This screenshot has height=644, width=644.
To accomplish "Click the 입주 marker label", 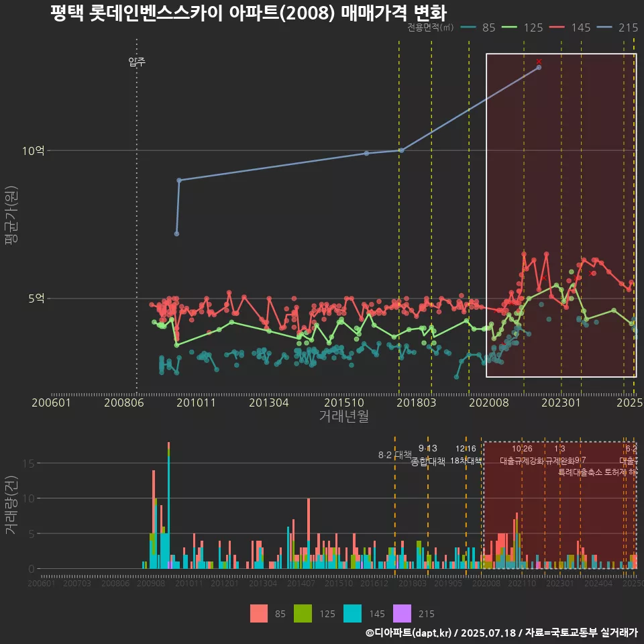I will 137,62.
